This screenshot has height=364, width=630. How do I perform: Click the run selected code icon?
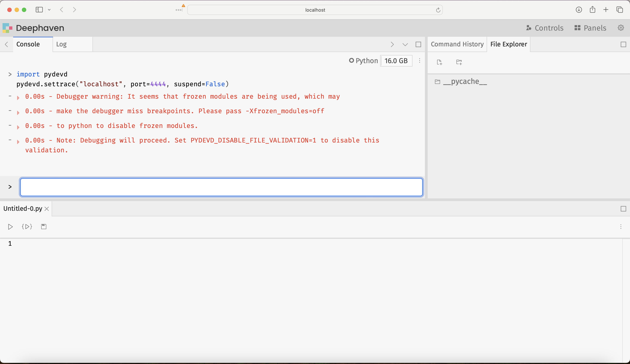pyautogui.click(x=27, y=227)
